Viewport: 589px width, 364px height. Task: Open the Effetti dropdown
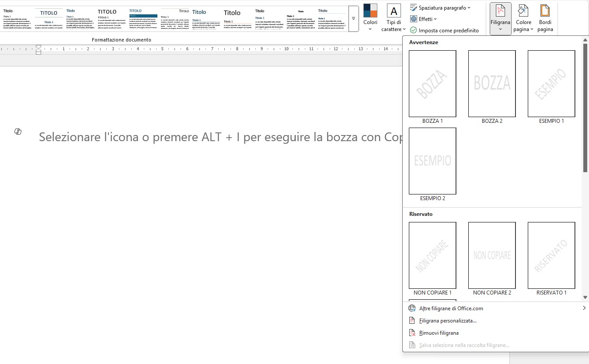[x=435, y=19]
